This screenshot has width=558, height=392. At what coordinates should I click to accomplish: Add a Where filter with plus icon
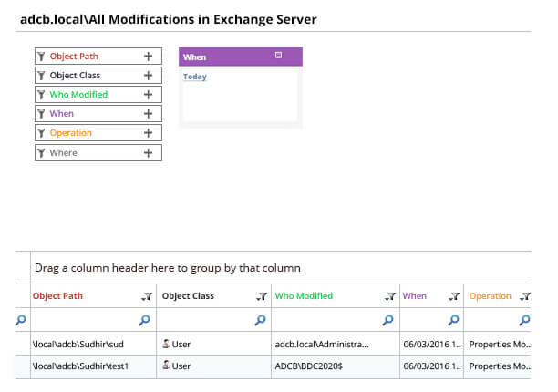coord(148,153)
